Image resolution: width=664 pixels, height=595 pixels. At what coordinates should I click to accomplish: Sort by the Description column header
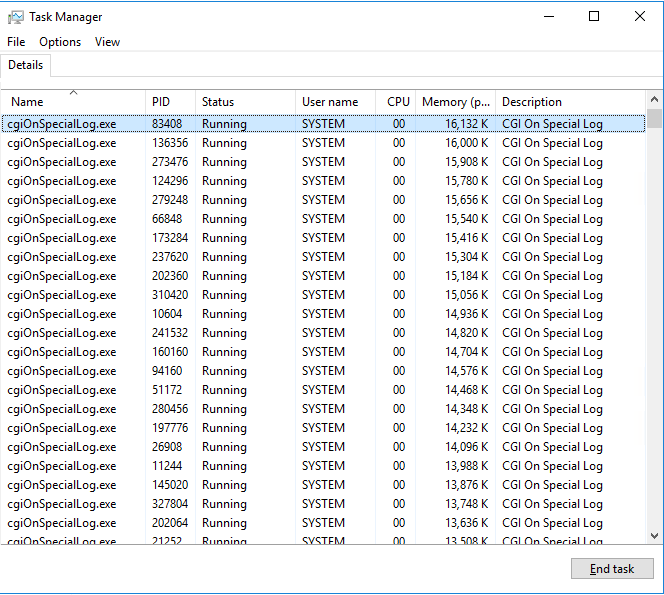570,102
